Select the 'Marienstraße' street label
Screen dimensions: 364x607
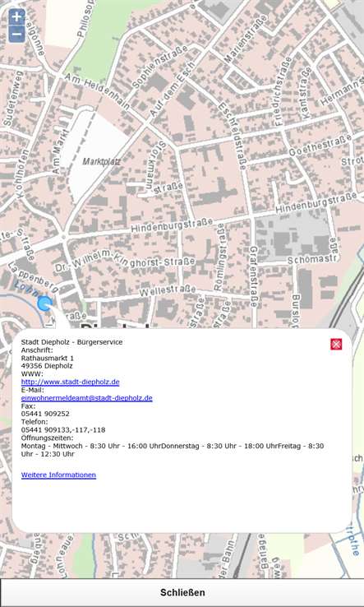pos(246,39)
